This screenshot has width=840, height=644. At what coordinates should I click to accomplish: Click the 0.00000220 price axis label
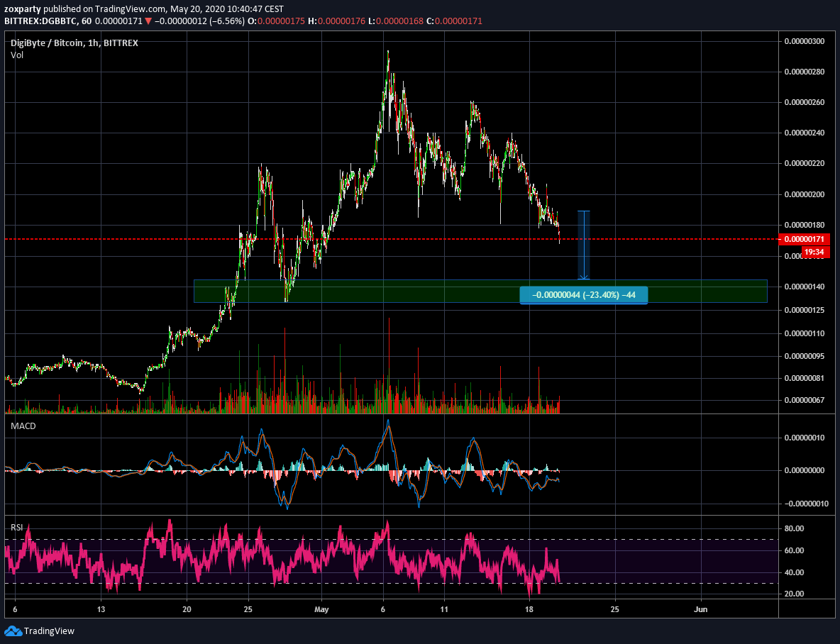[x=804, y=163]
